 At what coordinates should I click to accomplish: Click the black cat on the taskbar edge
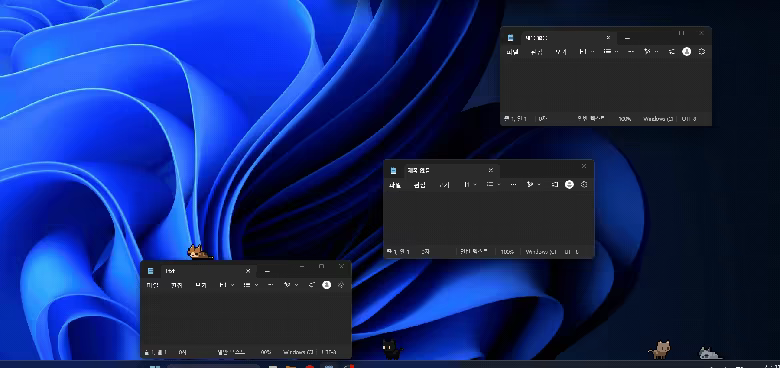pyautogui.click(x=391, y=349)
